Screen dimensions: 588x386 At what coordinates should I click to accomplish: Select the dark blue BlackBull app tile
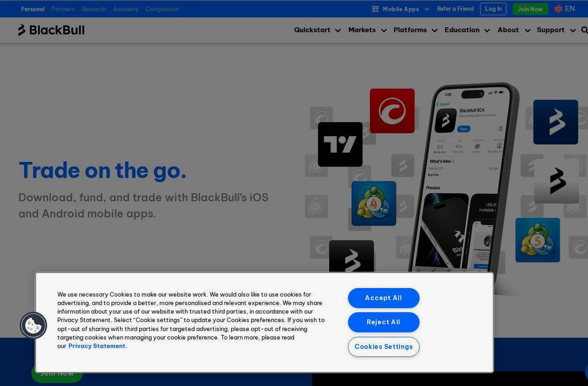555,122
